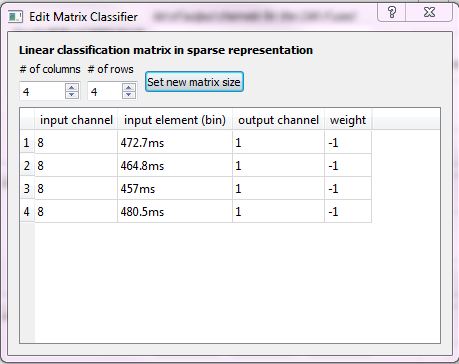Select the output channel column header
This screenshot has height=364, width=459.
click(278, 120)
